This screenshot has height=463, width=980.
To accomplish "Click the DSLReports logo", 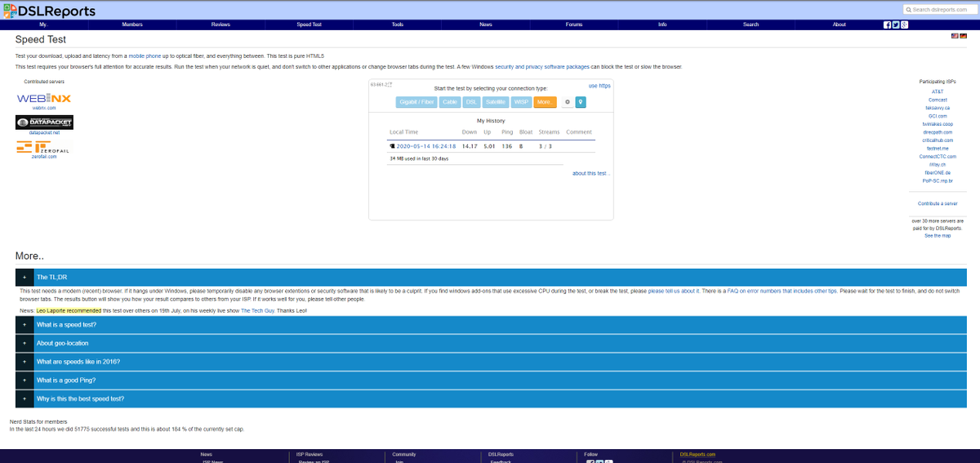I will [x=48, y=11].
